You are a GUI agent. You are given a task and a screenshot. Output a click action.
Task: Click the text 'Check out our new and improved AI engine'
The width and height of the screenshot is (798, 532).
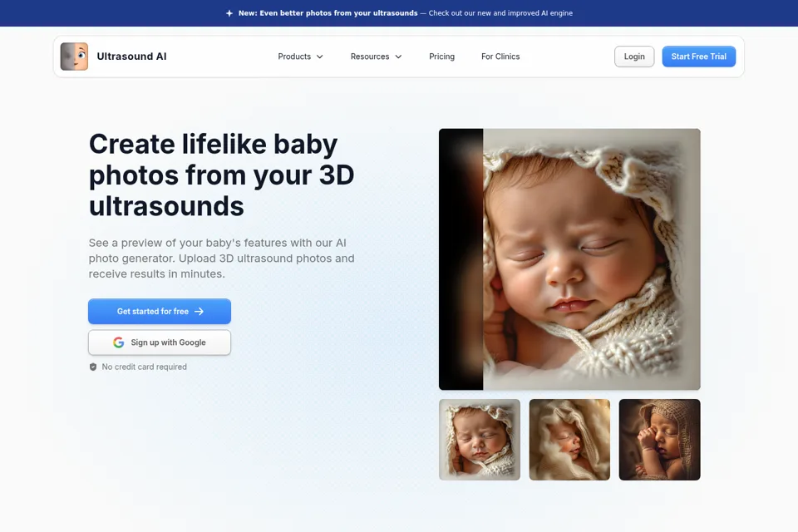[x=500, y=13]
